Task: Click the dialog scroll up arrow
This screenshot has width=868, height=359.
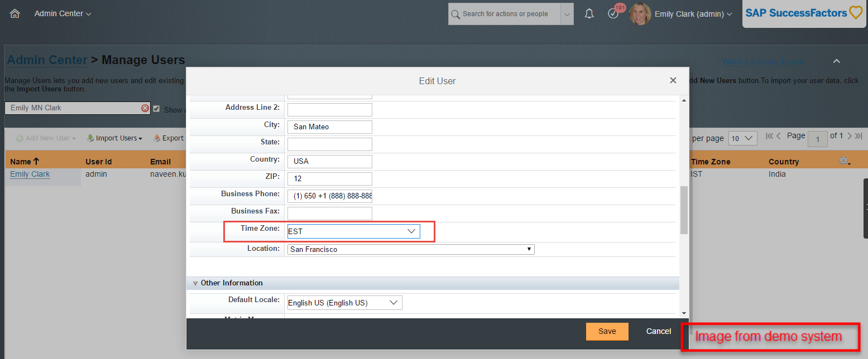Action: point(684,100)
